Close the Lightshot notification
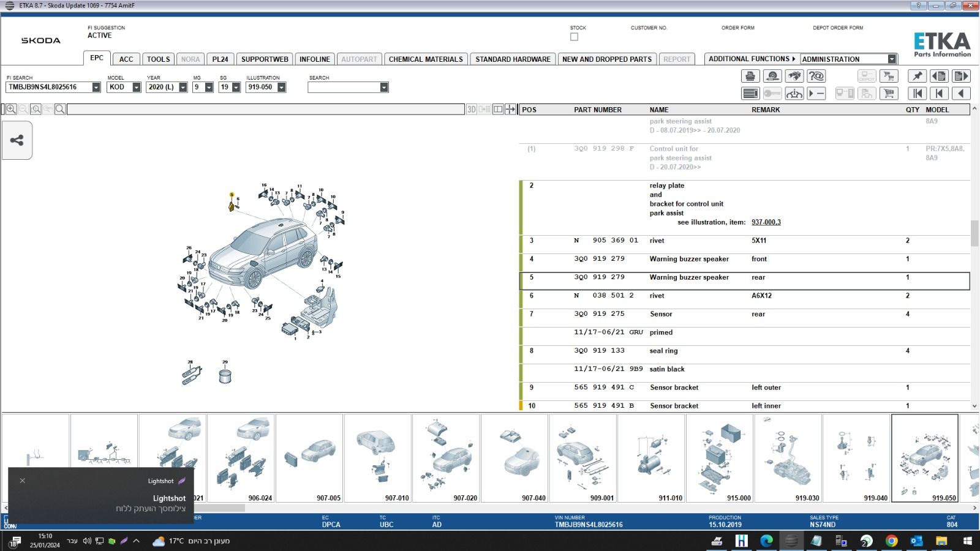The height and width of the screenshot is (551, 980). [23, 481]
